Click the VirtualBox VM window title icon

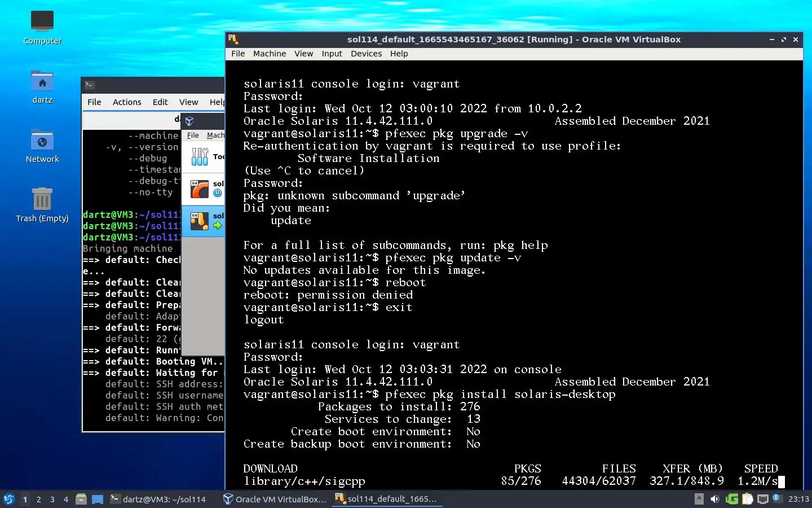[x=233, y=39]
